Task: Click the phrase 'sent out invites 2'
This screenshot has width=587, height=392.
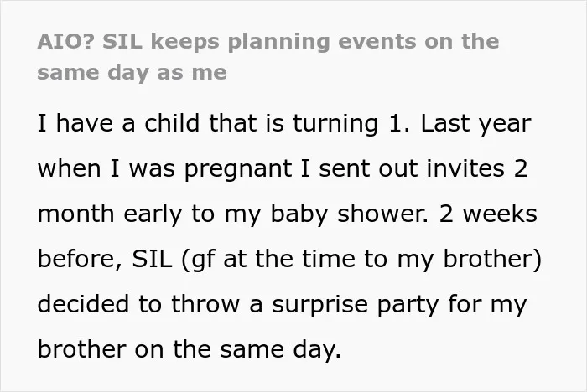Action: [x=423, y=168]
